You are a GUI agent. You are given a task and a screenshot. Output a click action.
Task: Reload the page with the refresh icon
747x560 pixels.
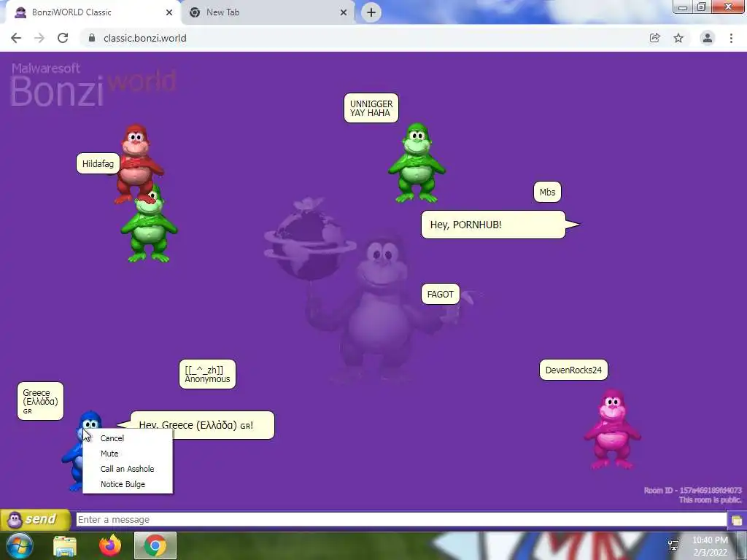[x=63, y=38]
